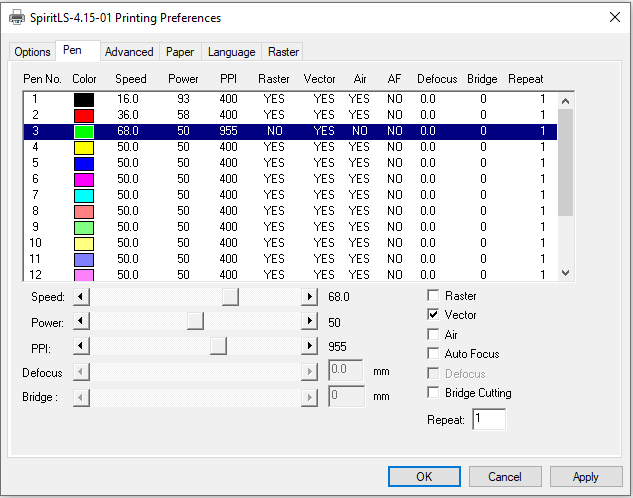Click the Speed slider thumb

[x=231, y=297]
